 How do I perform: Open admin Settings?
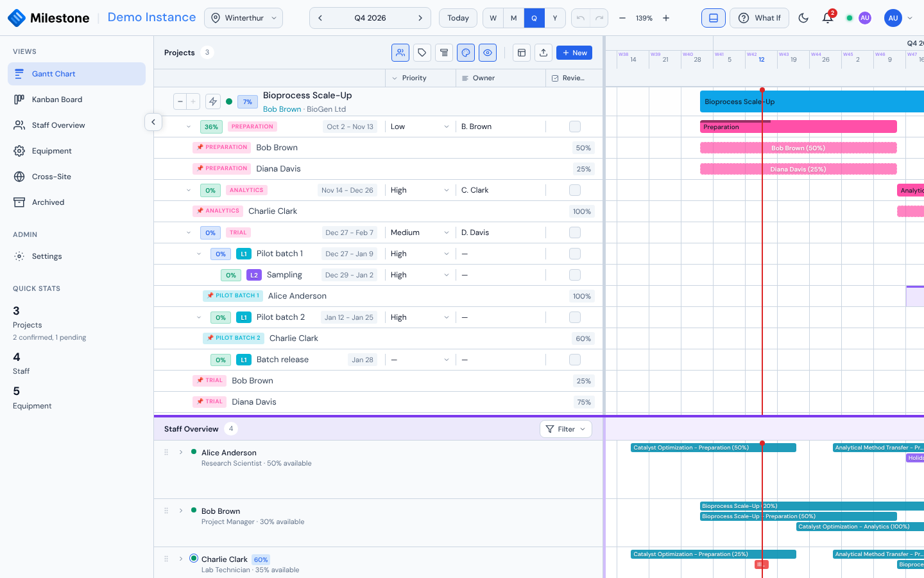click(x=76, y=256)
